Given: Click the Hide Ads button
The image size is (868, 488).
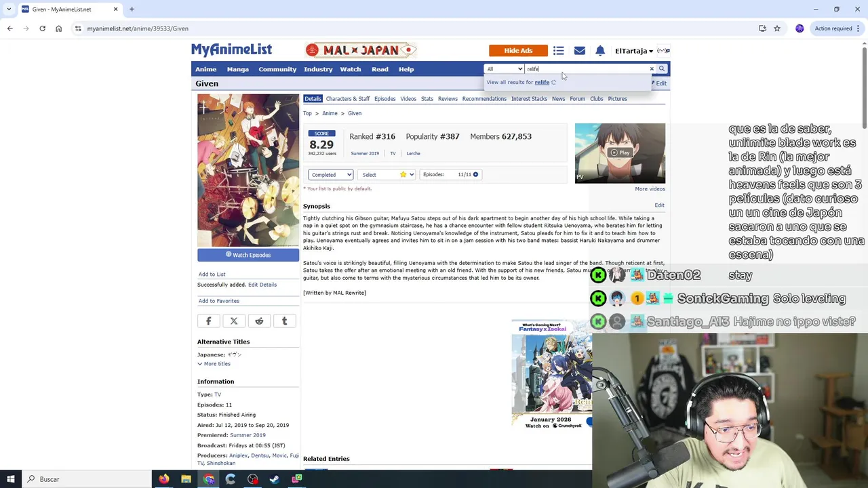Looking at the screenshot, I should 518,51.
